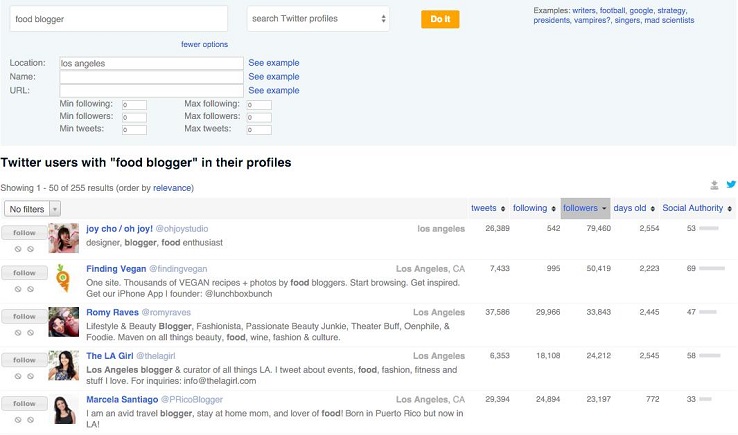Sort by followers column header
This screenshot has width=738, height=435.
[585, 208]
